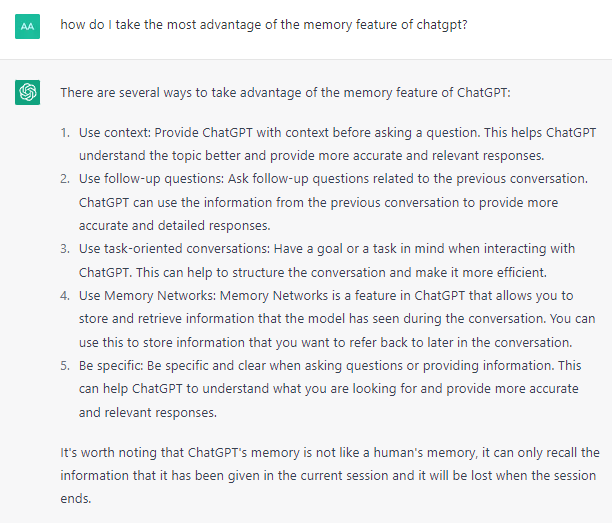Click the user's question about the memory feature
Screen dimensions: 612x523
coord(263,24)
